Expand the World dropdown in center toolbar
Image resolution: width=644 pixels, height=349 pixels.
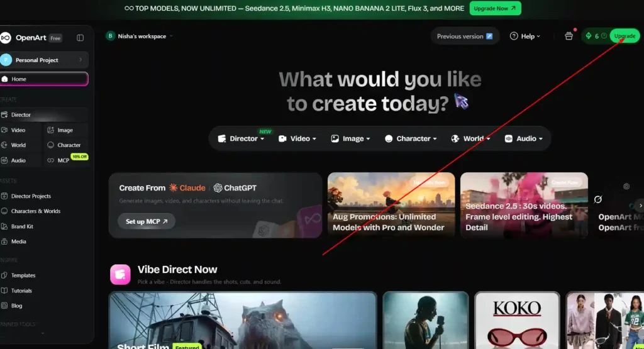pyautogui.click(x=470, y=139)
